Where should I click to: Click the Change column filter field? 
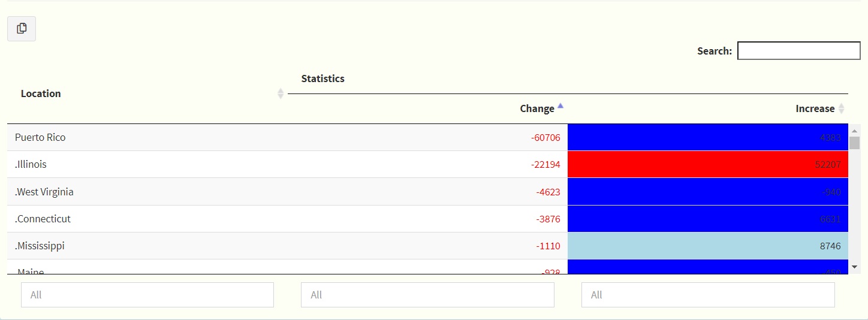click(x=427, y=295)
